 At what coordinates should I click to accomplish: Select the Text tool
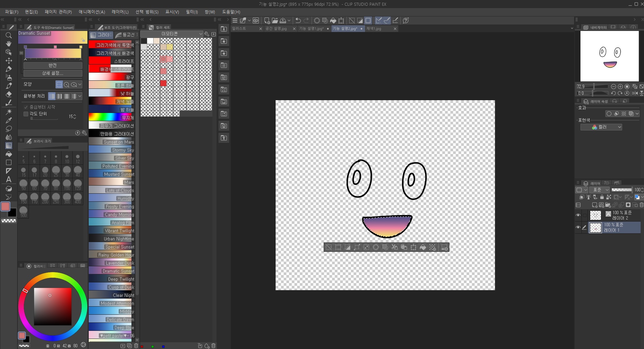[x=9, y=179]
